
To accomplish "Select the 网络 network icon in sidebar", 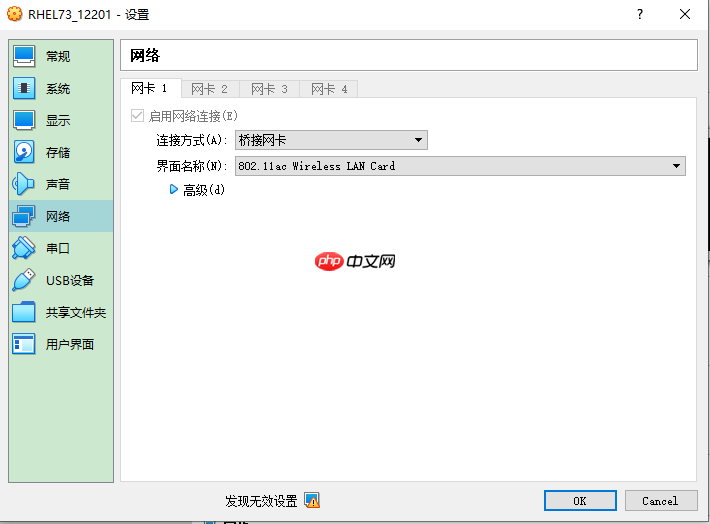I will click(x=24, y=216).
